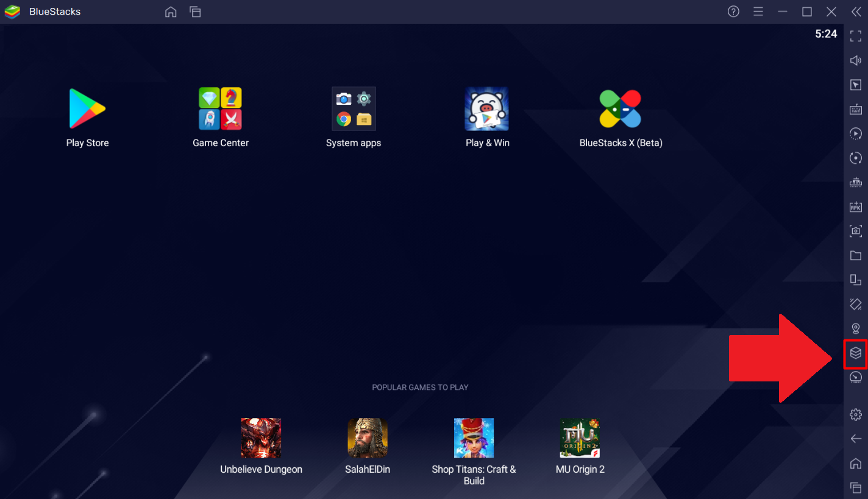This screenshot has height=499, width=868.
Task: Click the Home icon in sidebar
Action: tap(856, 463)
